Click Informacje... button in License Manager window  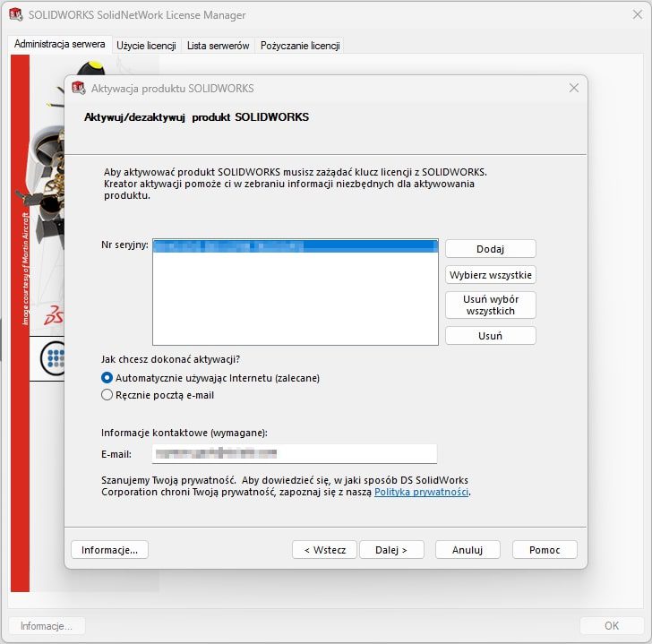[x=47, y=626]
